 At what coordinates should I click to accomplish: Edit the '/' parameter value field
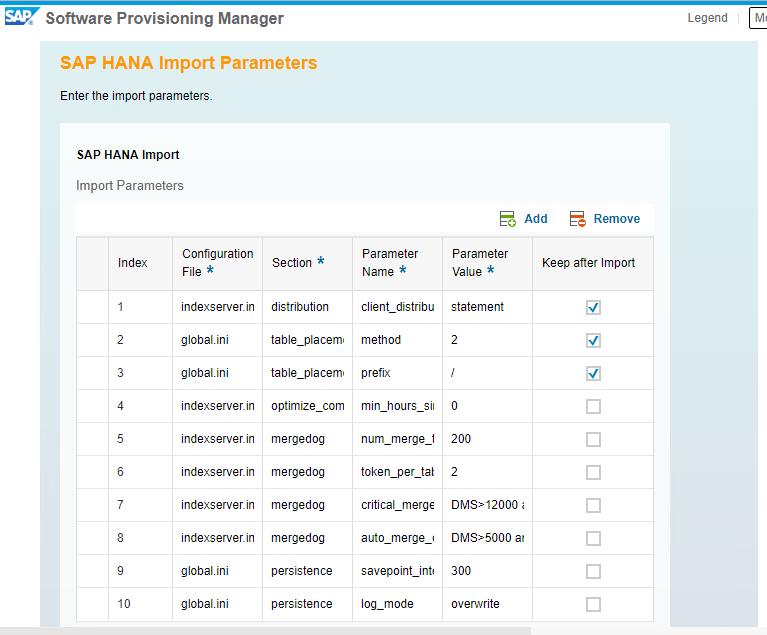pos(487,373)
